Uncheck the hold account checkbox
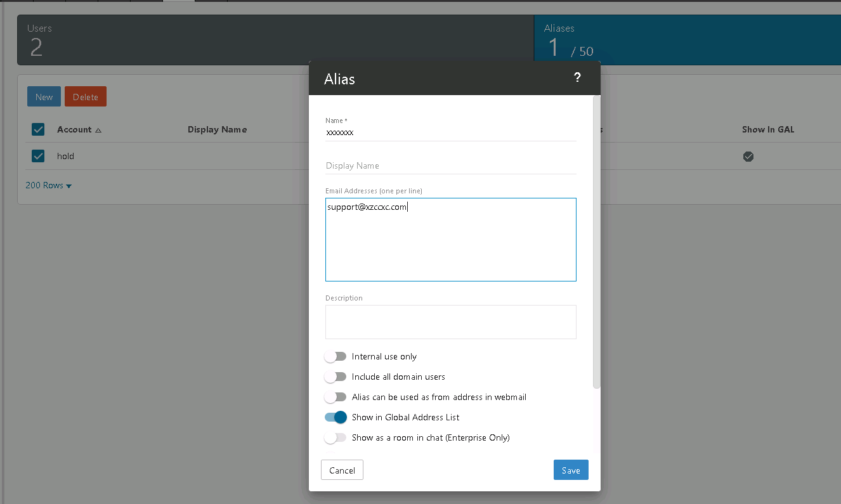The width and height of the screenshot is (841, 504). (38, 156)
